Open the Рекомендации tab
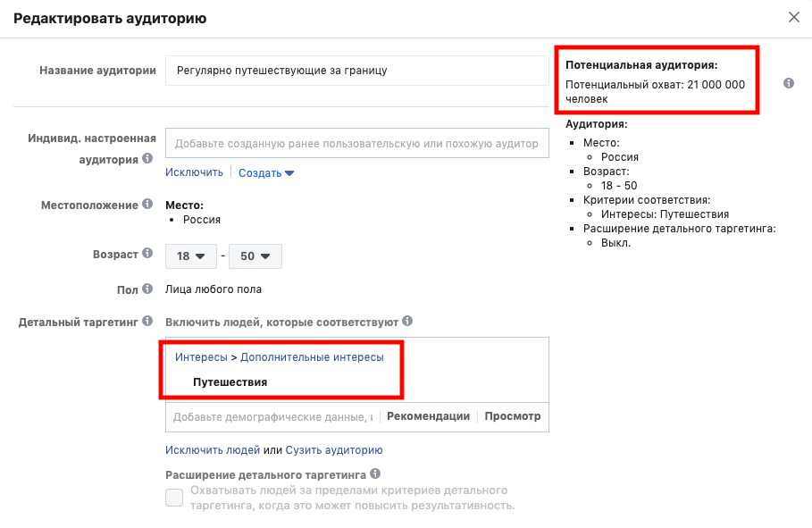Image resolution: width=812 pixels, height=528 pixels. (428, 416)
